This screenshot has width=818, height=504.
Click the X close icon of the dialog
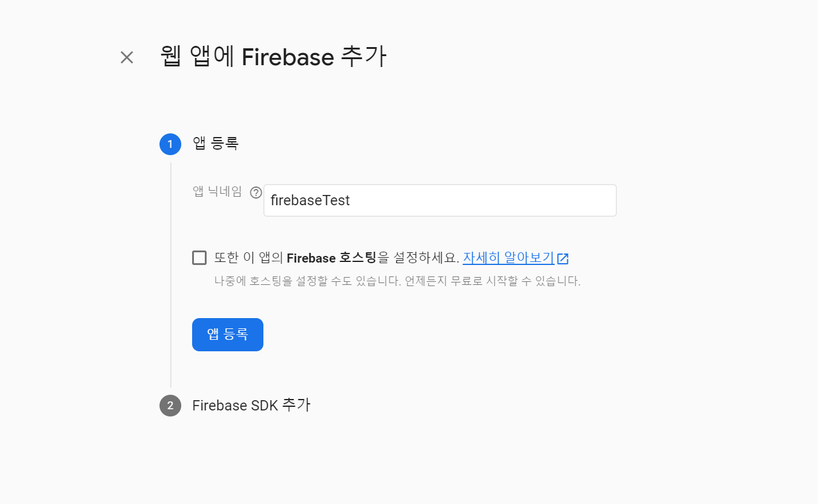pyautogui.click(x=126, y=57)
